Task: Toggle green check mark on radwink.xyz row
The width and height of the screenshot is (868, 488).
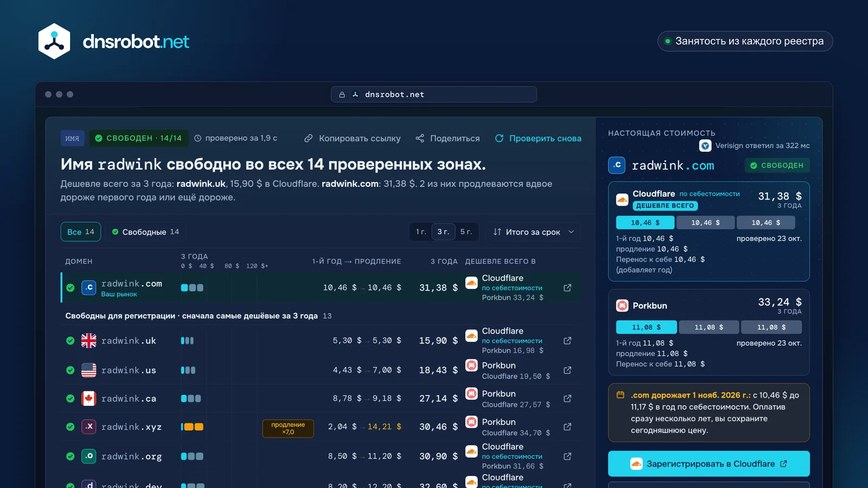Action: pos(71,427)
